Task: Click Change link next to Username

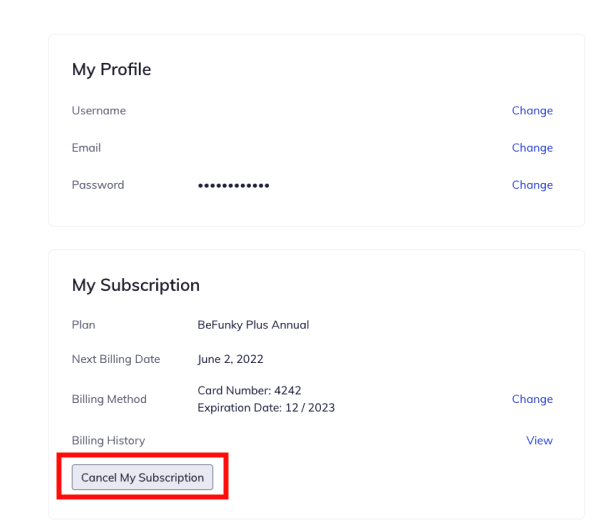Action: tap(532, 111)
